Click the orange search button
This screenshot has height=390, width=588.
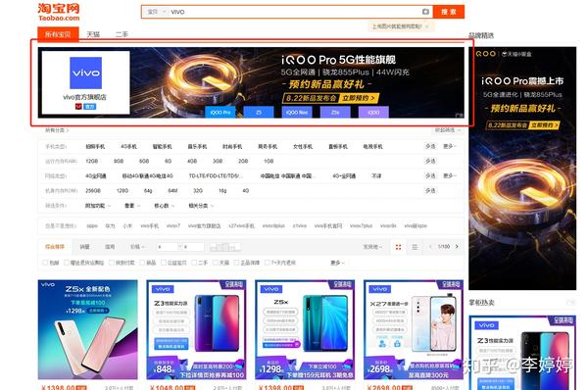point(449,12)
